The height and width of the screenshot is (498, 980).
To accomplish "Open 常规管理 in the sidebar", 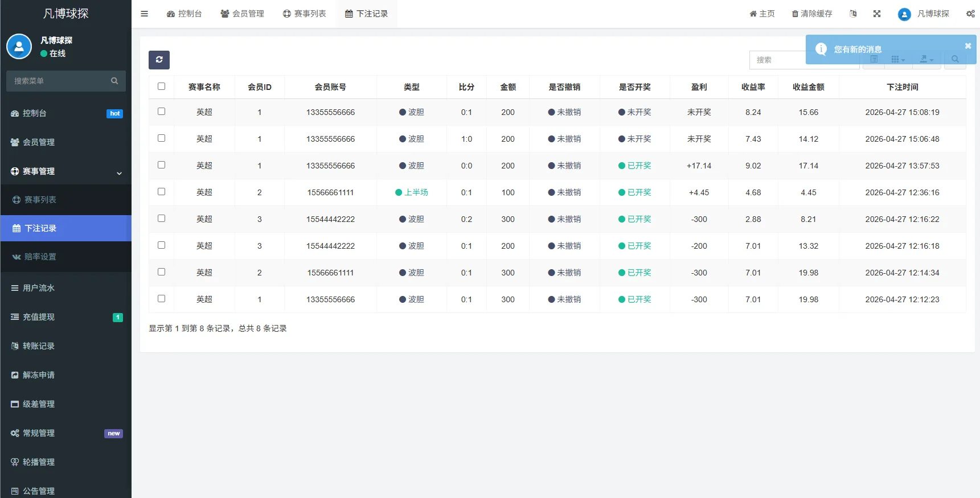I will click(66, 433).
